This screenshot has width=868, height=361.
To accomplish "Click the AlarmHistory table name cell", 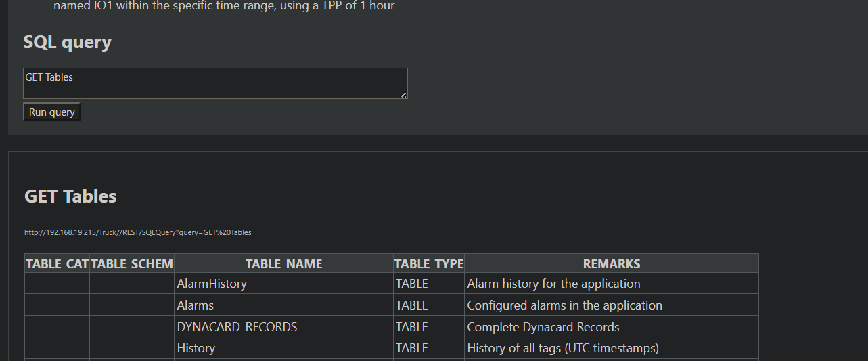I will [212, 284].
